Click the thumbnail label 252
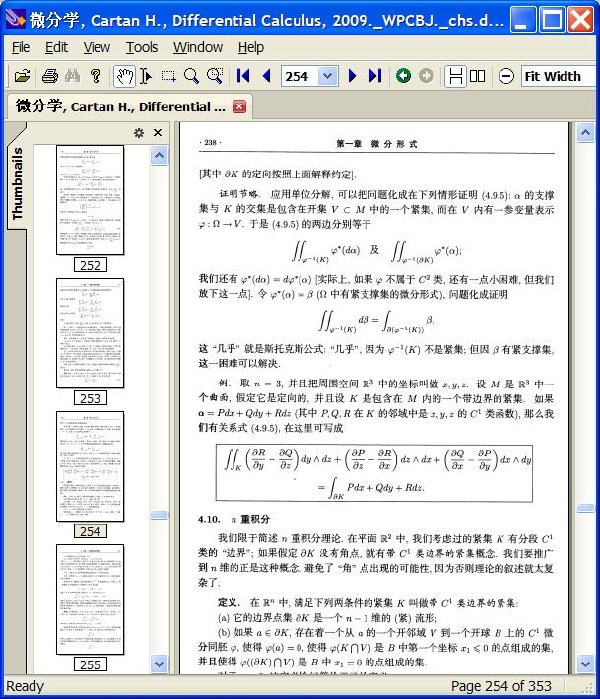The height and width of the screenshot is (699, 600). [x=90, y=265]
